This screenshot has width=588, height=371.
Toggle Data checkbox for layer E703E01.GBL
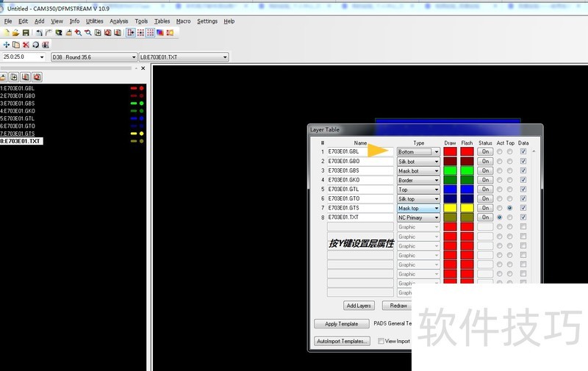(523, 152)
